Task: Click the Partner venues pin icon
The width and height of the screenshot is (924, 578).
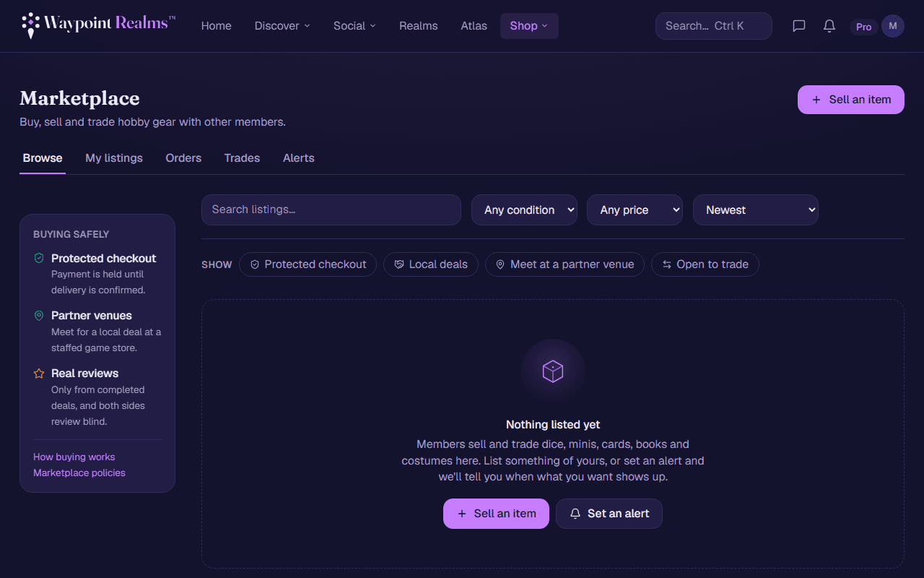Action: (39, 316)
